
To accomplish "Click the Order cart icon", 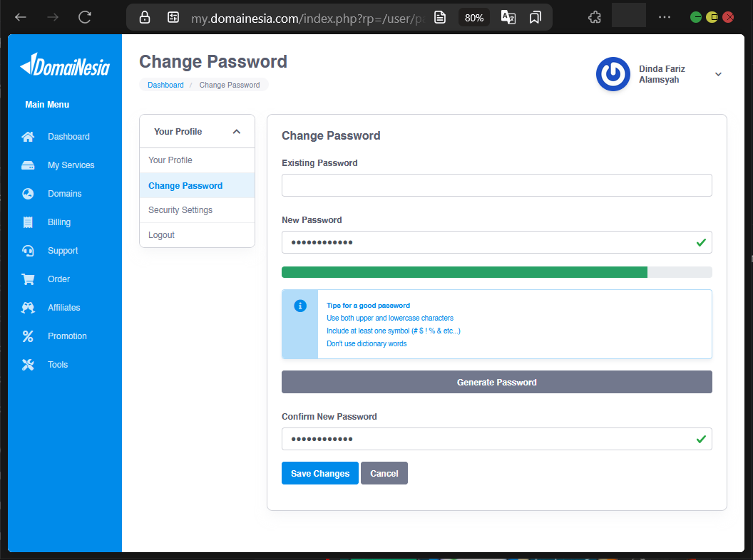I will (x=28, y=279).
